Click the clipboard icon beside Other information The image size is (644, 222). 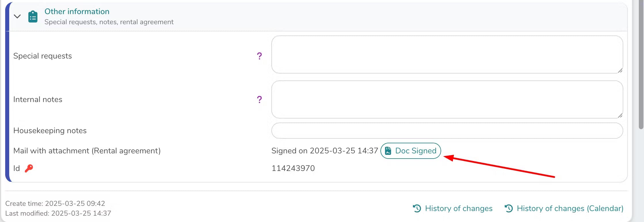pos(33,17)
